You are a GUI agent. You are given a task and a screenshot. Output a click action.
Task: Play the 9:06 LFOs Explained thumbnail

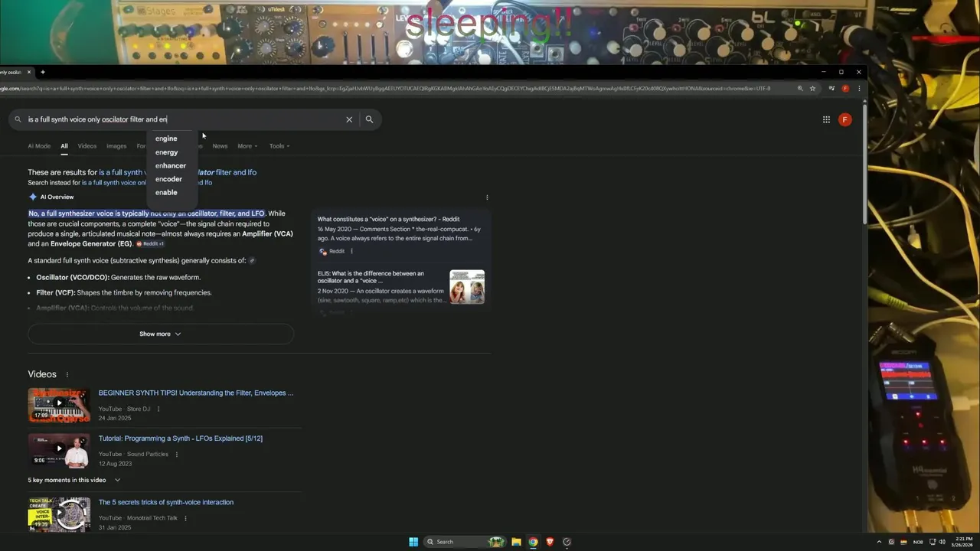[x=59, y=451]
